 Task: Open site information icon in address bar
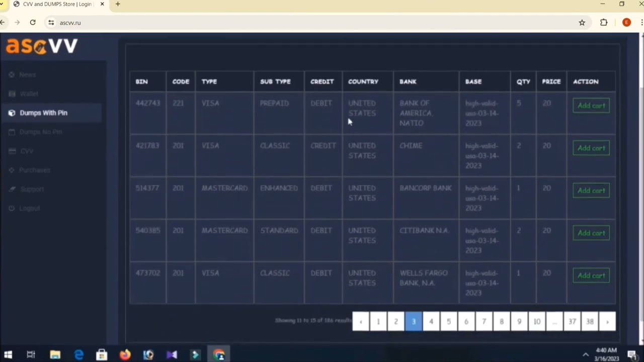pos(51,23)
